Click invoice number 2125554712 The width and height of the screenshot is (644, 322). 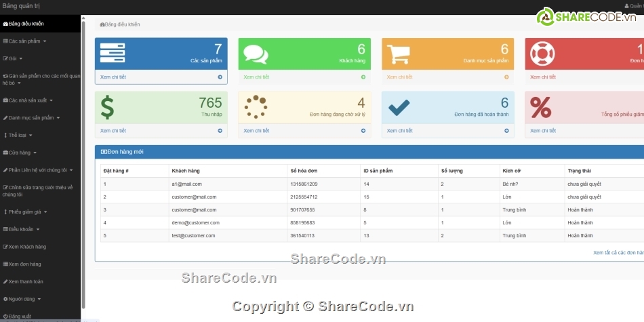pos(304,197)
